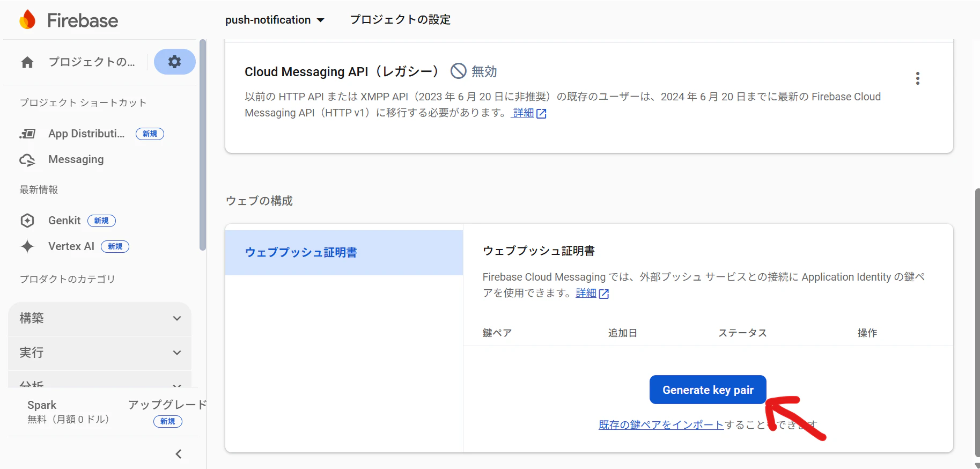Open Genkit in the sidebar
This screenshot has height=469, width=980.
64,221
